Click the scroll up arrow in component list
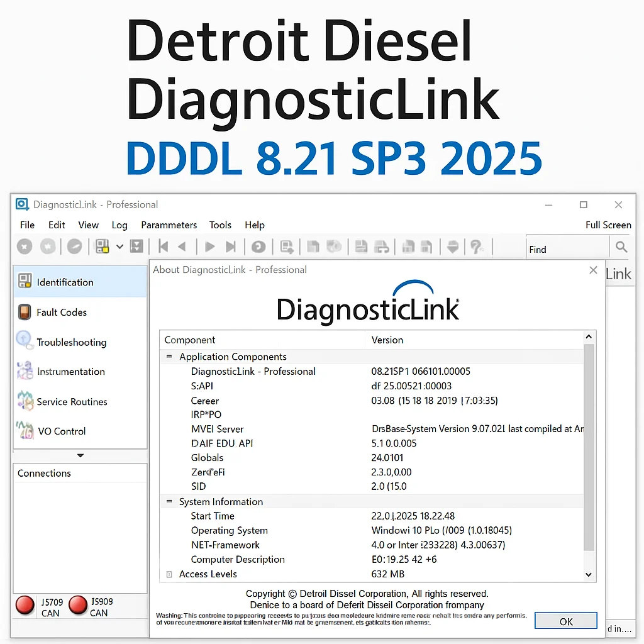The width and height of the screenshot is (644, 644). click(589, 337)
